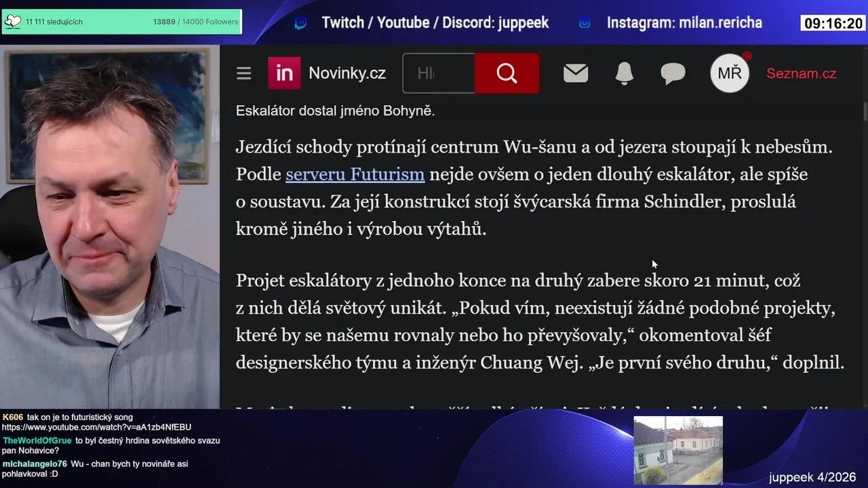Click the Novinky.cz 'in' logo icon
The height and width of the screenshot is (488, 868).
pos(284,73)
